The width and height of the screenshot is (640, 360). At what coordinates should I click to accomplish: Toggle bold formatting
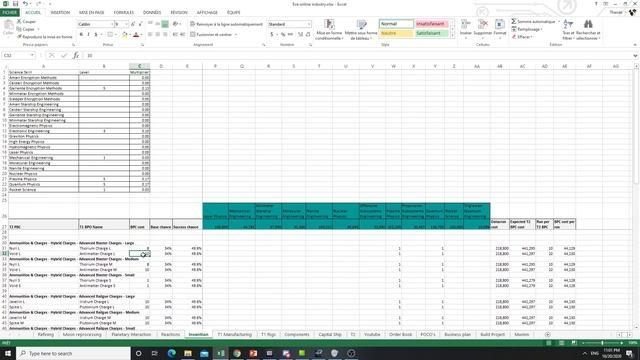click(x=81, y=35)
